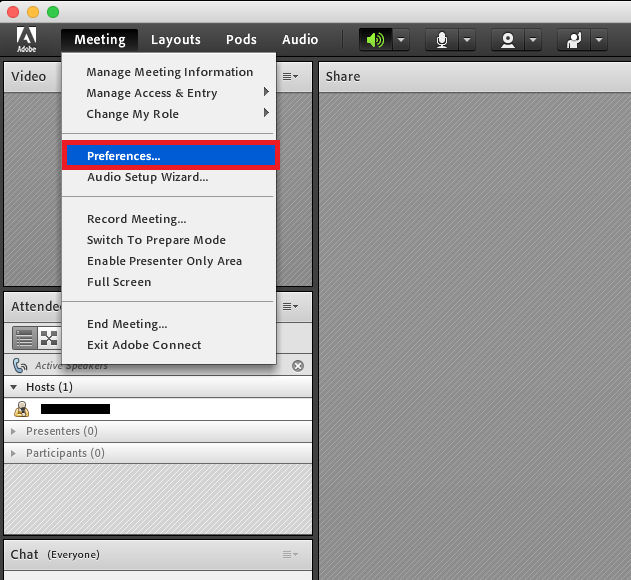Open the Meeting menu
631x580 pixels.
point(100,39)
